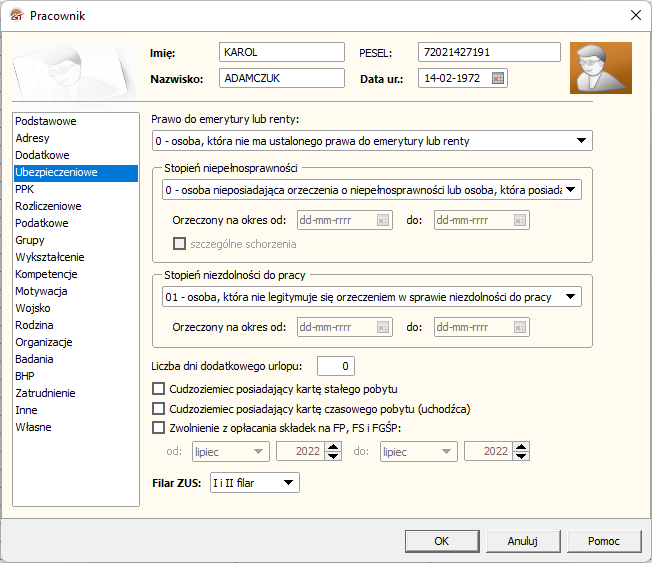Screen dimensions: 652x563
Task: Close the Pracownik dialog window
Action: click(636, 15)
